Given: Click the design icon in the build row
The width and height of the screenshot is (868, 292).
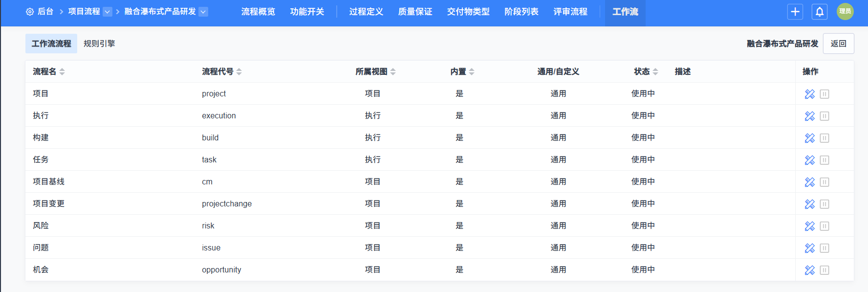Looking at the screenshot, I should (x=809, y=138).
